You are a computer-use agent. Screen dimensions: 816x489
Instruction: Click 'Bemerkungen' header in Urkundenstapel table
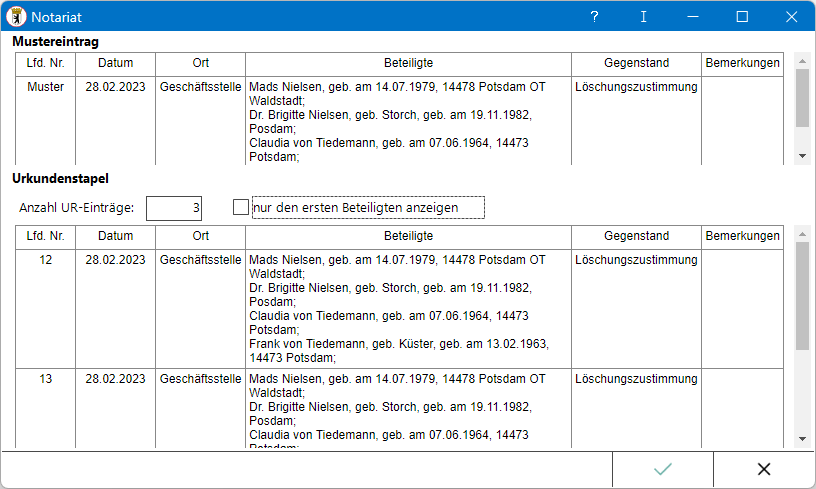click(x=743, y=236)
